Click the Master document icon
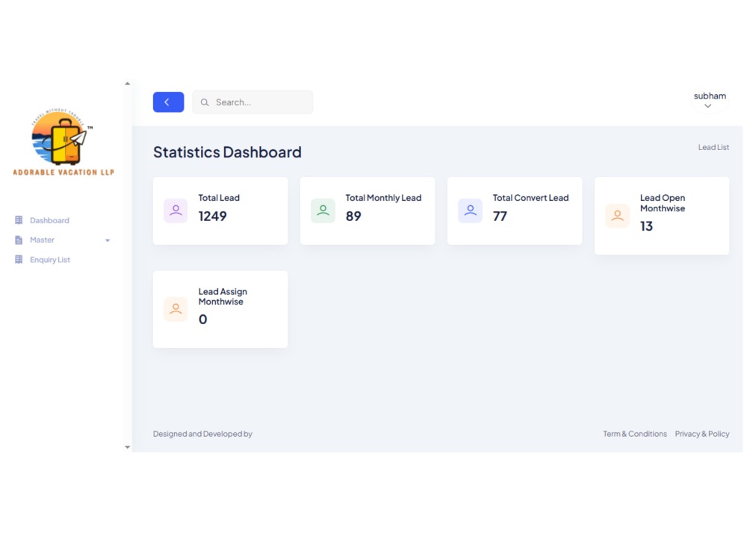This screenshot has width=747, height=560. 19,240
